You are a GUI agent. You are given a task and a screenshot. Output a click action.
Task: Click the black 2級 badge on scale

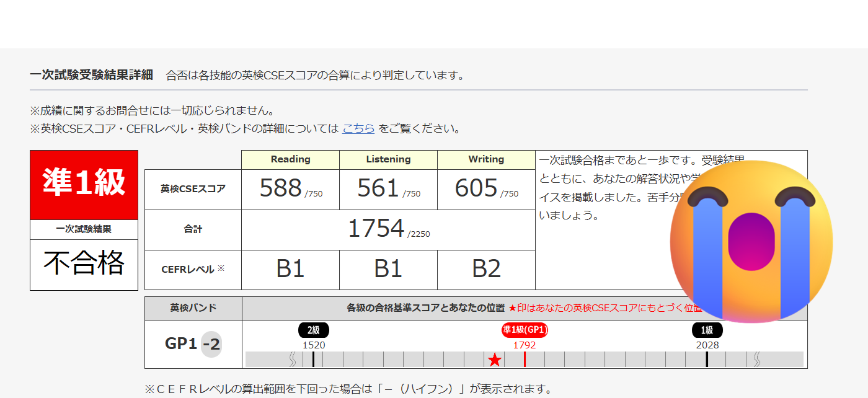pos(314,330)
